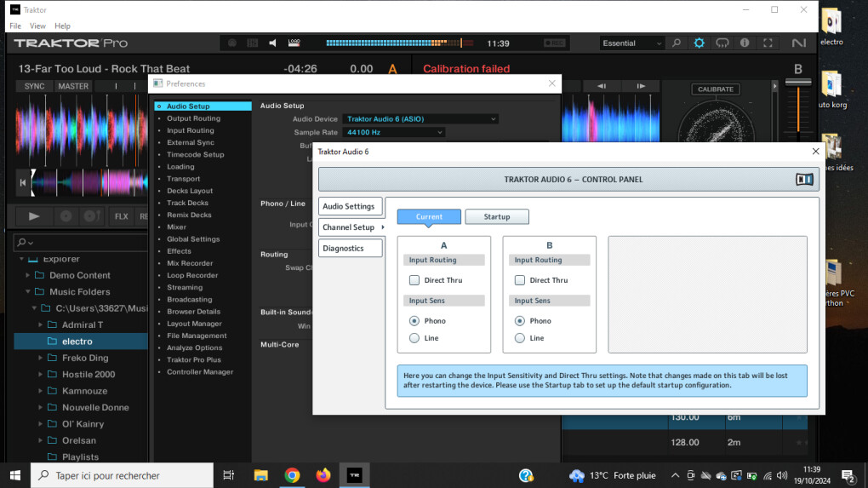Click the Native Instruments logo at top right

tap(799, 43)
